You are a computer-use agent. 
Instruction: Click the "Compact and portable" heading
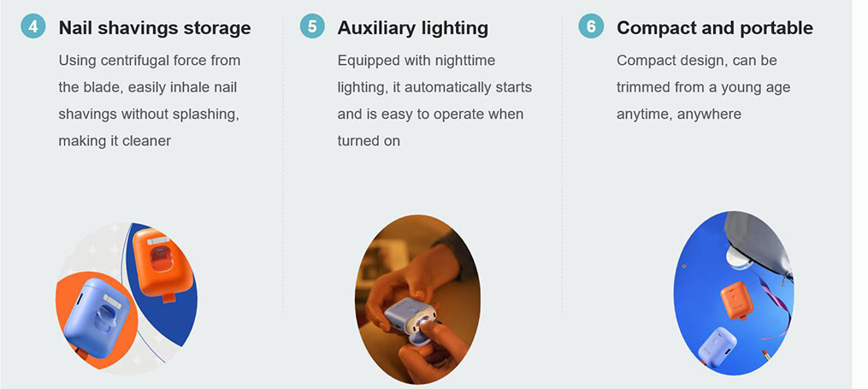pos(715,27)
